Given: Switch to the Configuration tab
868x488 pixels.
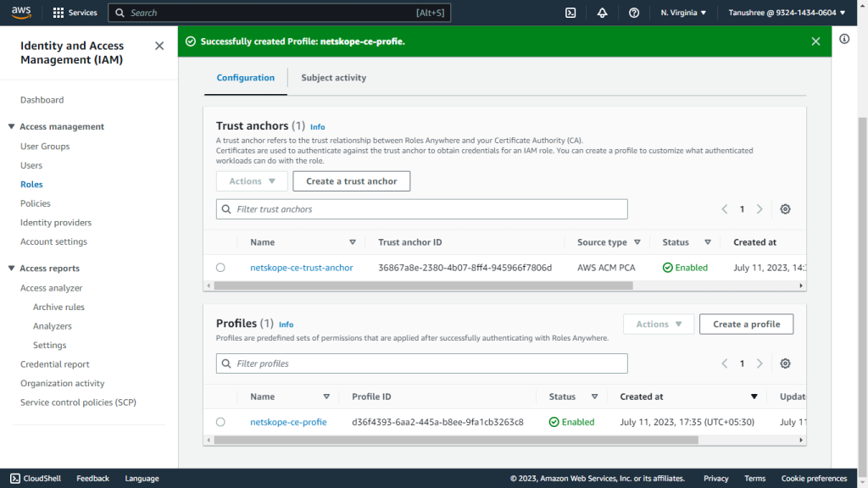Looking at the screenshot, I should (245, 78).
